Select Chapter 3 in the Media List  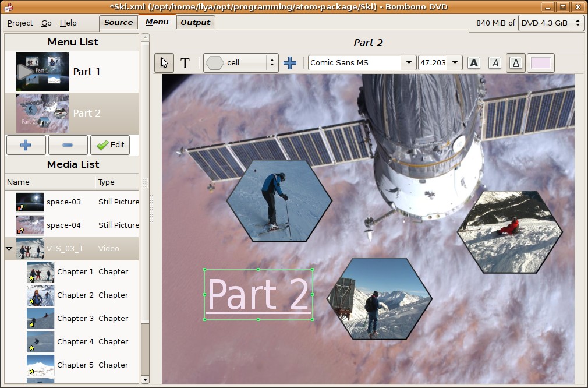[75, 318]
